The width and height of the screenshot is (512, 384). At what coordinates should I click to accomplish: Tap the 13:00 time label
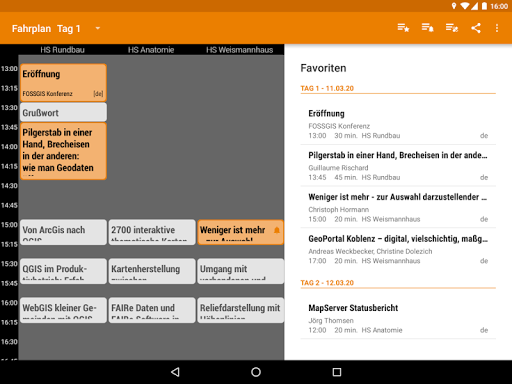[x=9, y=69]
